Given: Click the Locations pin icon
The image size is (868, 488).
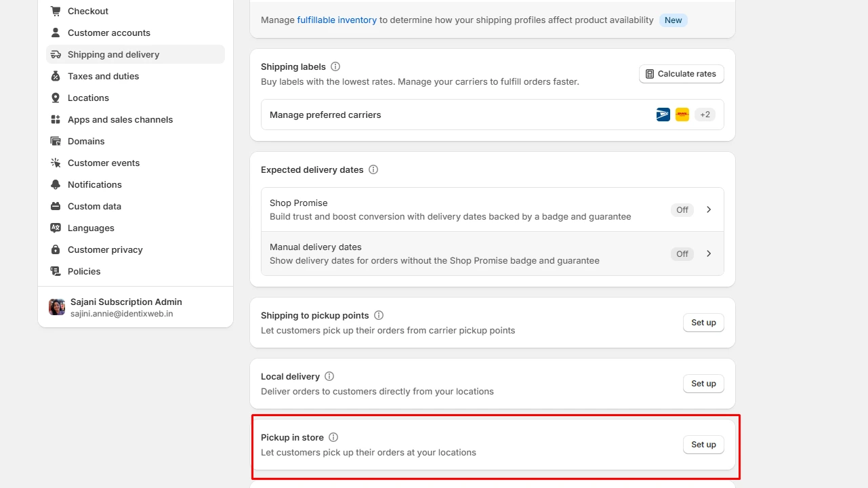Looking at the screenshot, I should tap(56, 98).
